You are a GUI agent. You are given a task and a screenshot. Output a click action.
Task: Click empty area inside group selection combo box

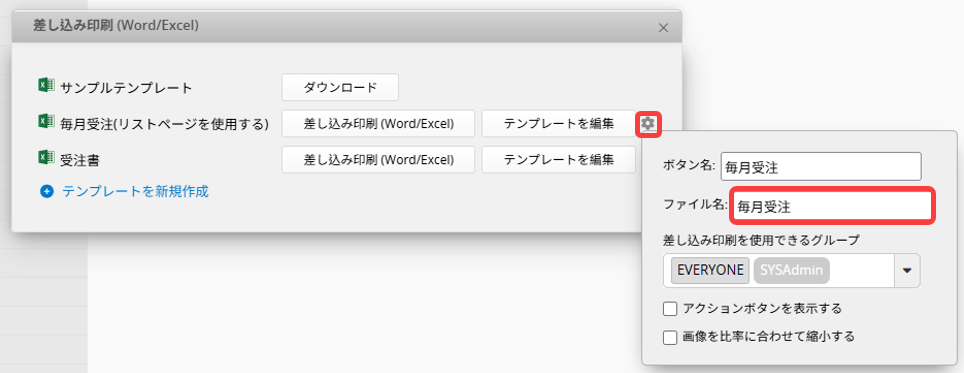click(x=861, y=270)
